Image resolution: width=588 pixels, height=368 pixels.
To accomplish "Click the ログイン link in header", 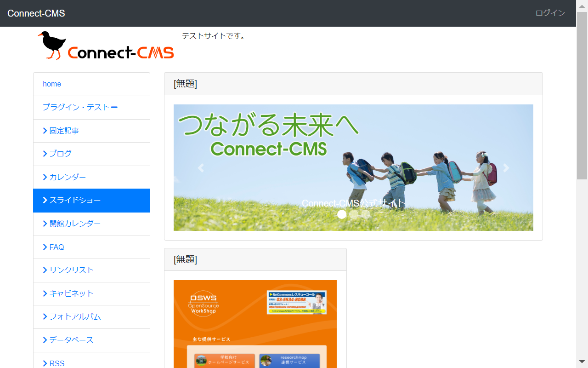I will pyautogui.click(x=550, y=13).
